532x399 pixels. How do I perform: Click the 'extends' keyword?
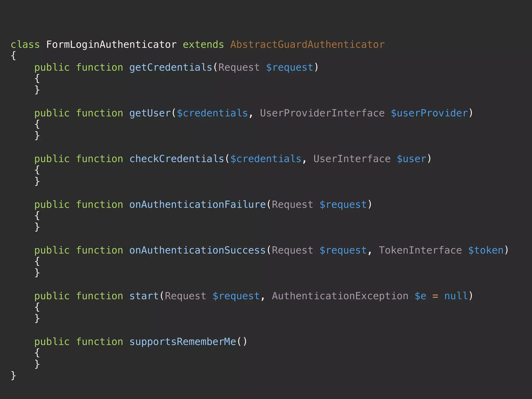click(x=203, y=44)
